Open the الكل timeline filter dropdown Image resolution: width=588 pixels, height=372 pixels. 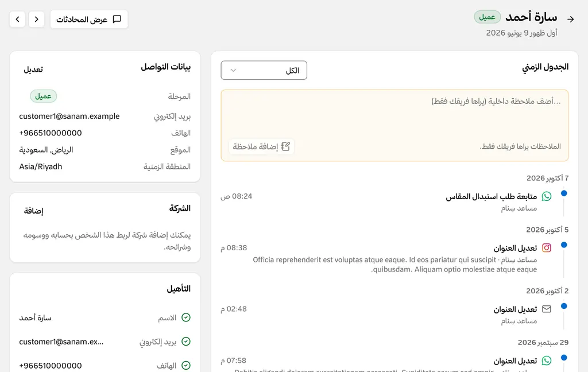pos(264,70)
